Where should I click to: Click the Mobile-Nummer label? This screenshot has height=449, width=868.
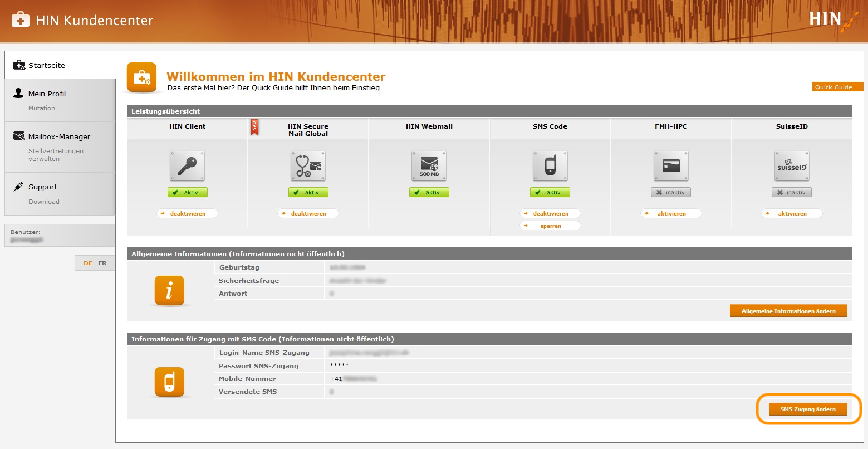tap(247, 379)
